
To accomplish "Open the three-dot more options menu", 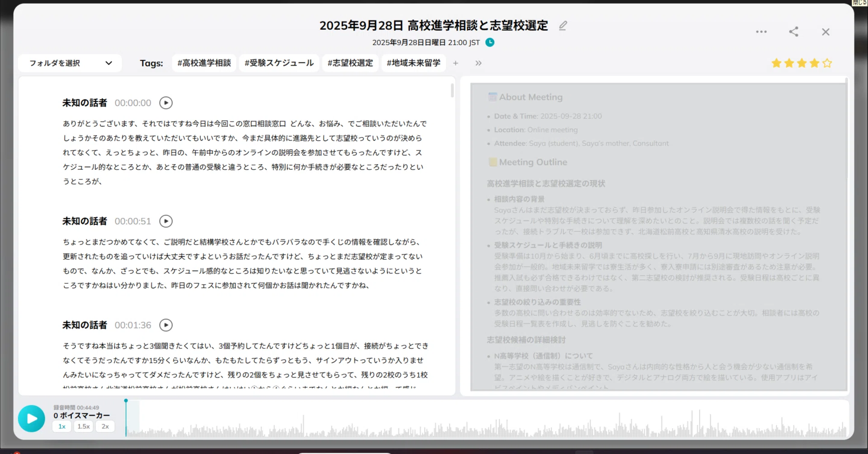I will 761,32.
